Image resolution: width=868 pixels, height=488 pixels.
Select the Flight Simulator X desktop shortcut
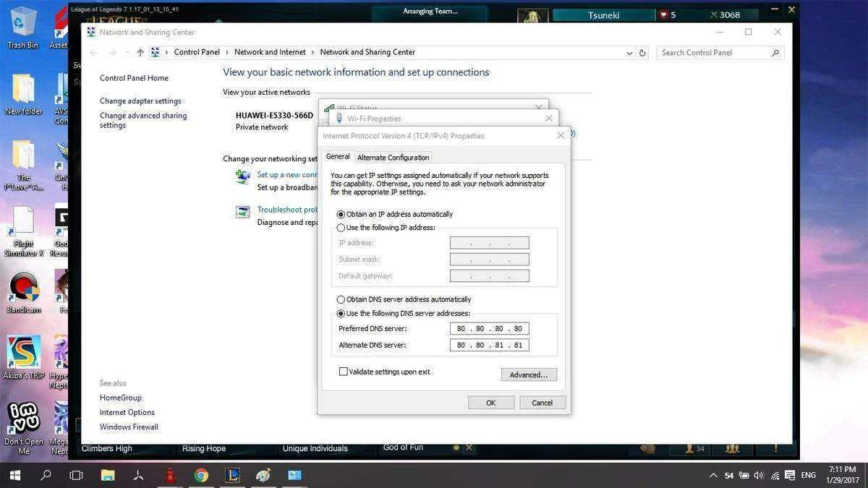click(23, 231)
